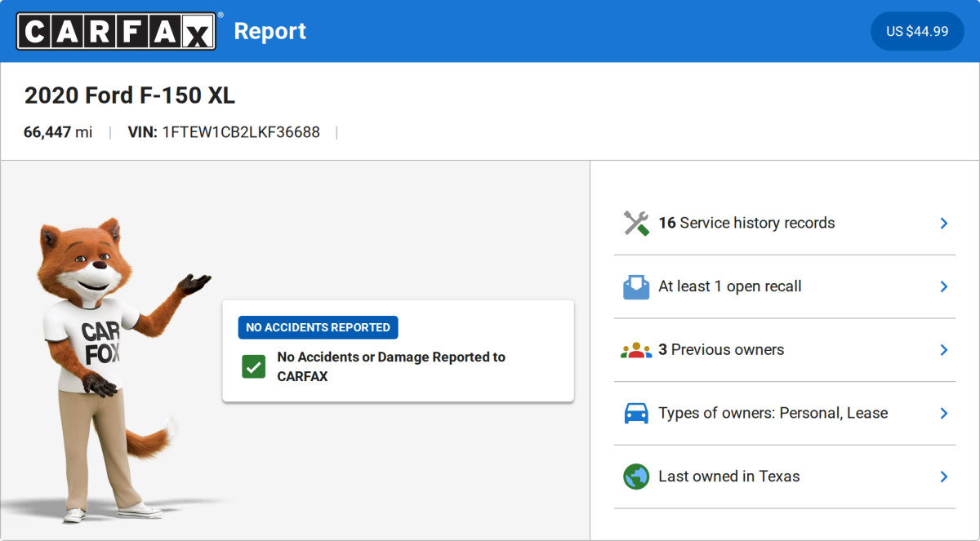Screen dimensions: 980x541
Task: Click the previous owners people icon
Action: click(635, 350)
